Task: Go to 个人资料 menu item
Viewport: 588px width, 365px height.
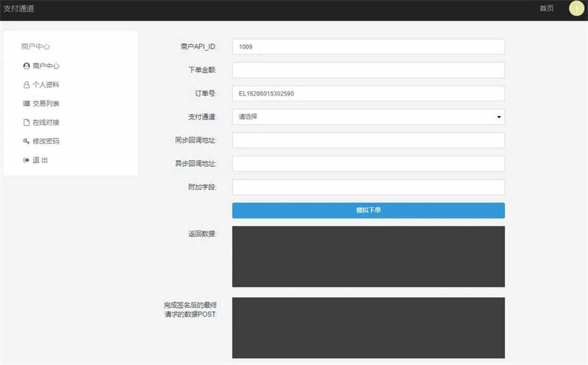Action: 46,85
